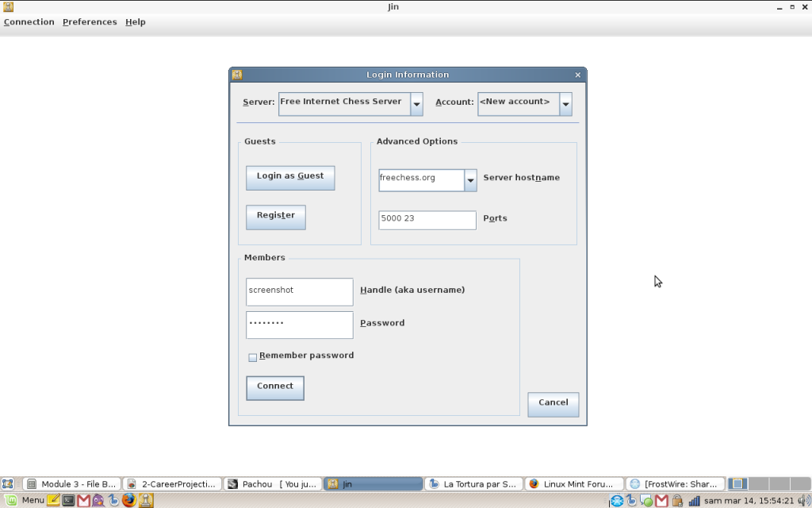Switch to the FrostWire taskbar window
Screen dimensions: 812x508
pyautogui.click(x=675, y=484)
